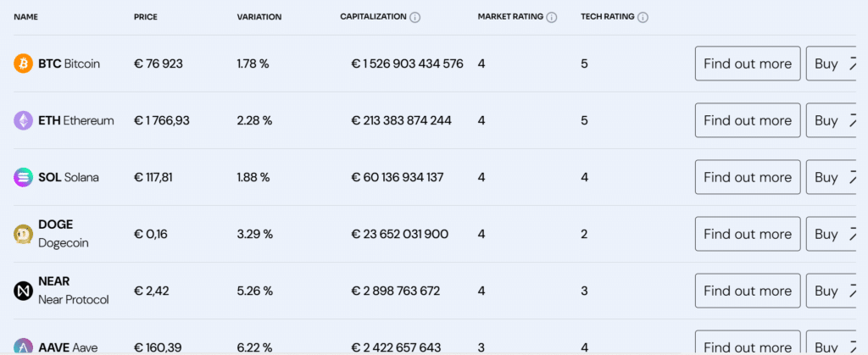The image size is (868, 355).
Task: Buy Solana using the Buy button
Action: pos(832,178)
